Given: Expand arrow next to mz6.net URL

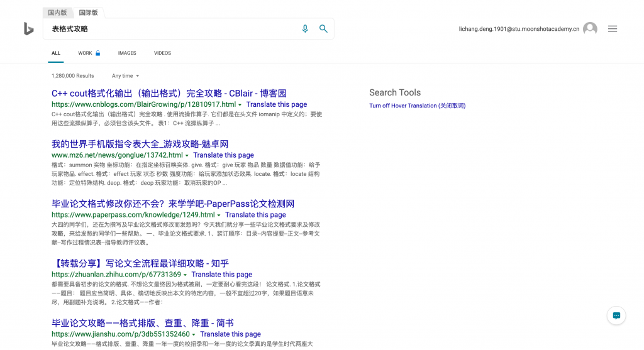Looking at the screenshot, I should coord(187,156).
